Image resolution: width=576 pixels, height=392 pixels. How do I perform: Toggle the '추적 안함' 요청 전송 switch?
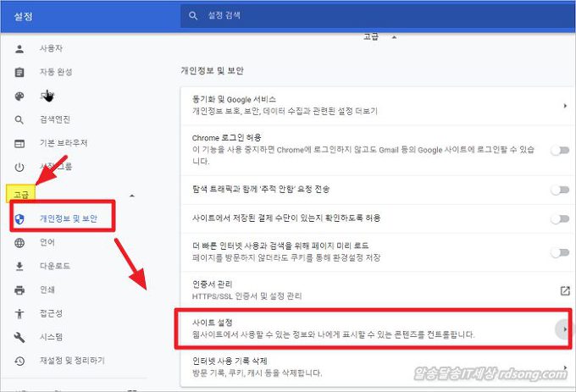560,190
